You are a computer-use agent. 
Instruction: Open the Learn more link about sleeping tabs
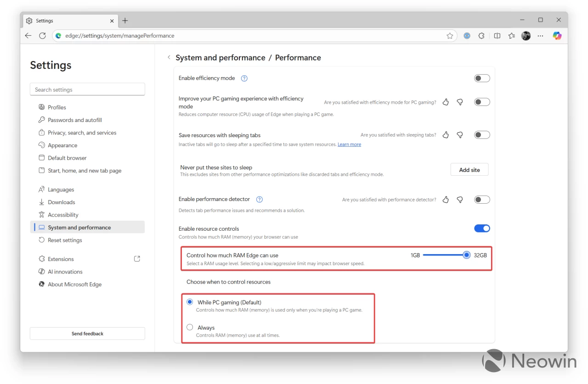coord(349,144)
